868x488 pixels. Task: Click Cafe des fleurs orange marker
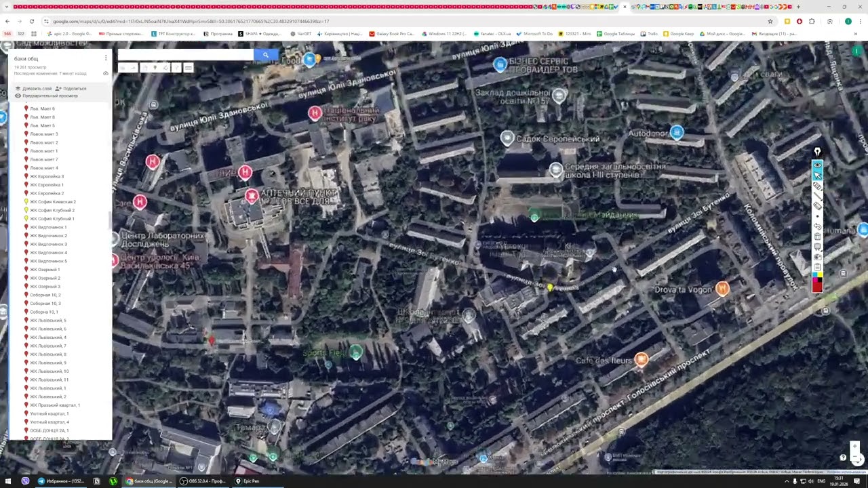(642, 359)
